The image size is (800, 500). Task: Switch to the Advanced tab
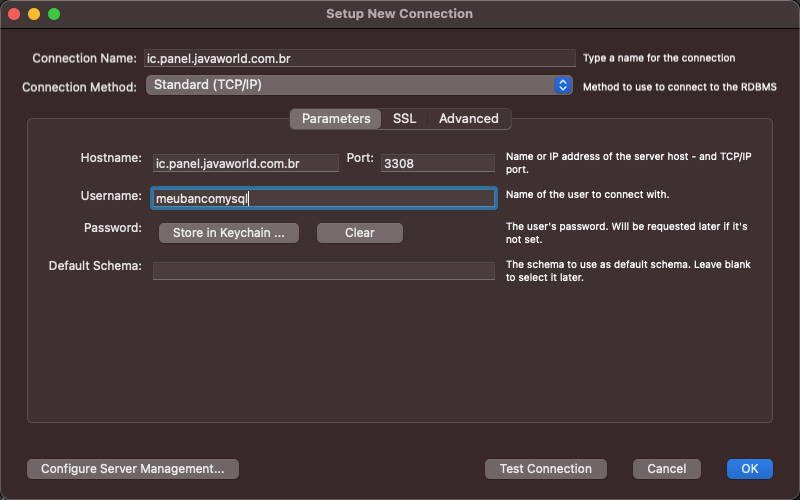(468, 119)
